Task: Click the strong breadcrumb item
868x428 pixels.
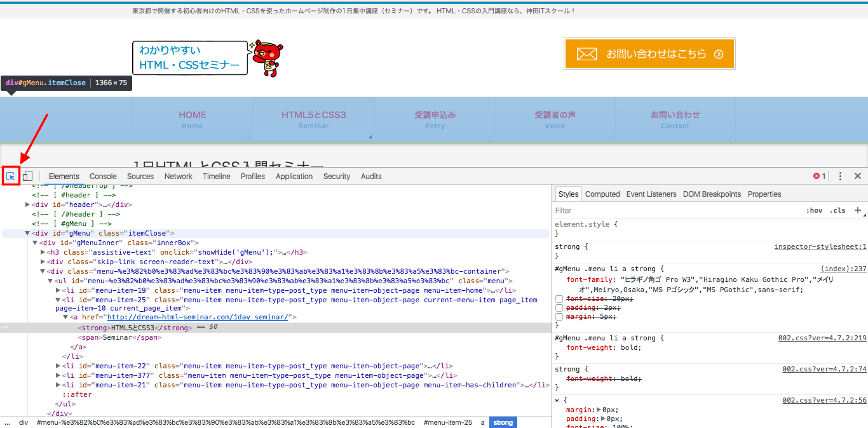Action: click(503, 422)
